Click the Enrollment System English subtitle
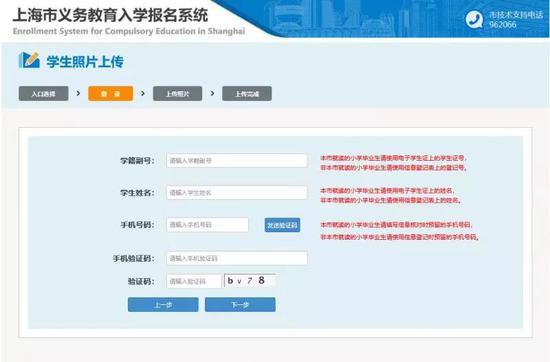The image size is (550, 362). coord(129,31)
